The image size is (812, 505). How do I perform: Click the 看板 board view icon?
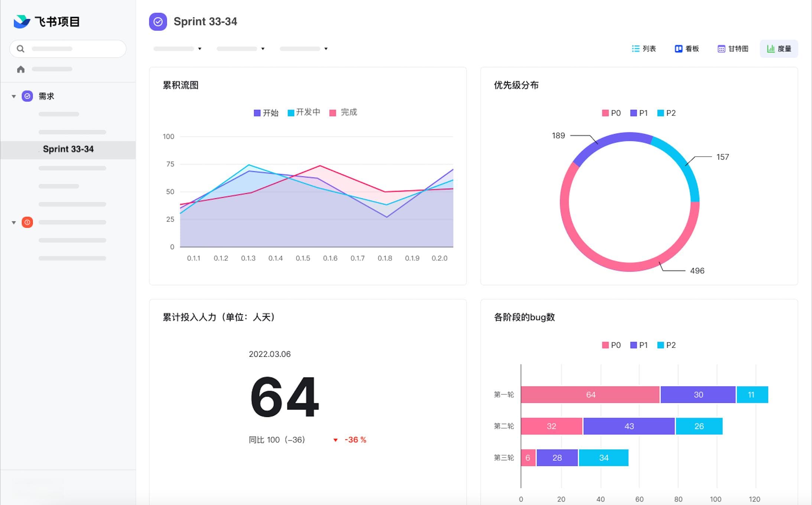tap(678, 49)
